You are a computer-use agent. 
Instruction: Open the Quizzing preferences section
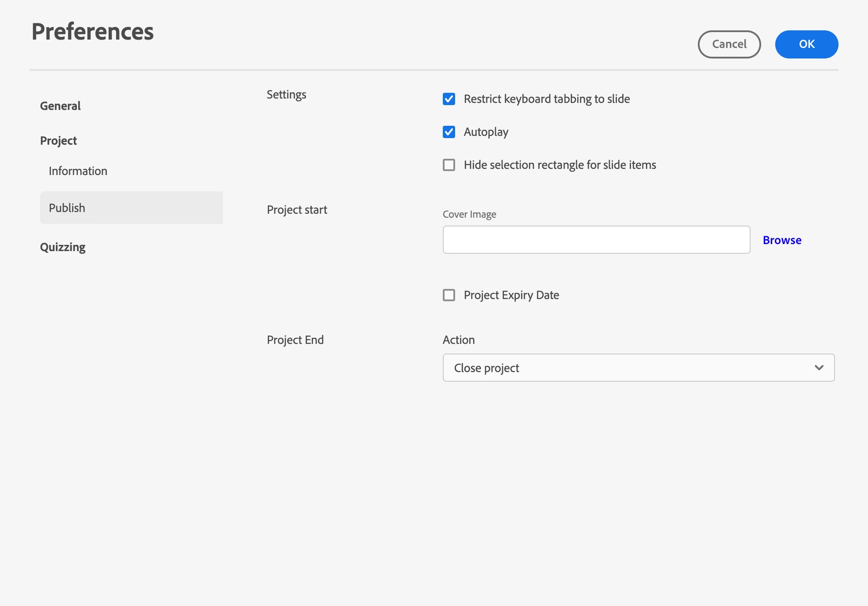coord(63,247)
